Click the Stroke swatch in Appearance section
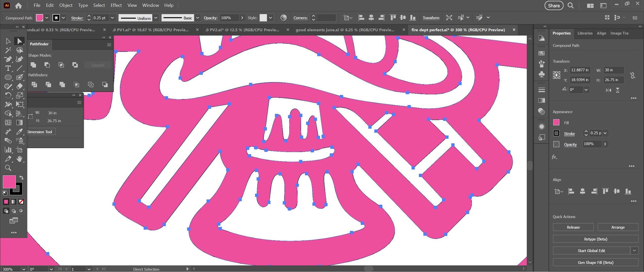644x272 pixels. 556,133
